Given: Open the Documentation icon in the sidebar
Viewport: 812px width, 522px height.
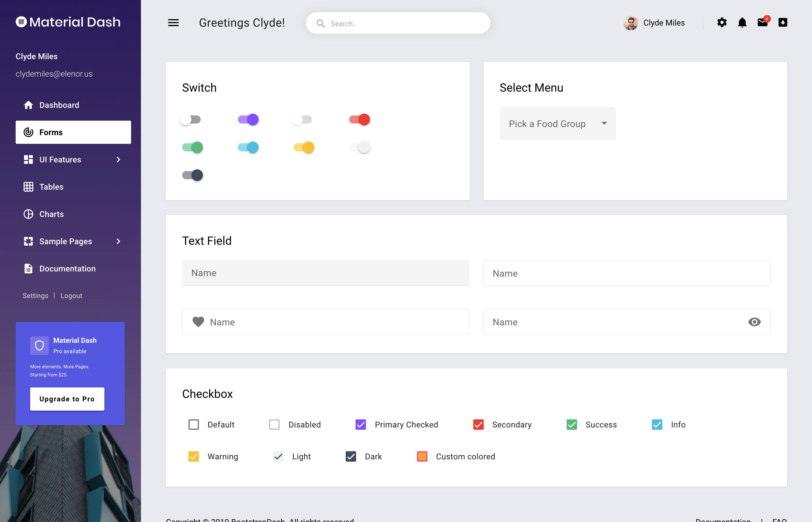Looking at the screenshot, I should pos(28,269).
